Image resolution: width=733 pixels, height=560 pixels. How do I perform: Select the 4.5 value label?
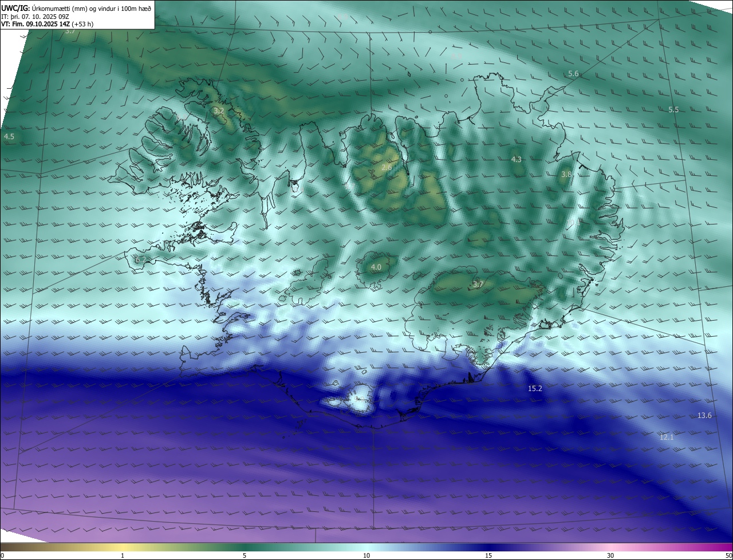click(x=9, y=136)
